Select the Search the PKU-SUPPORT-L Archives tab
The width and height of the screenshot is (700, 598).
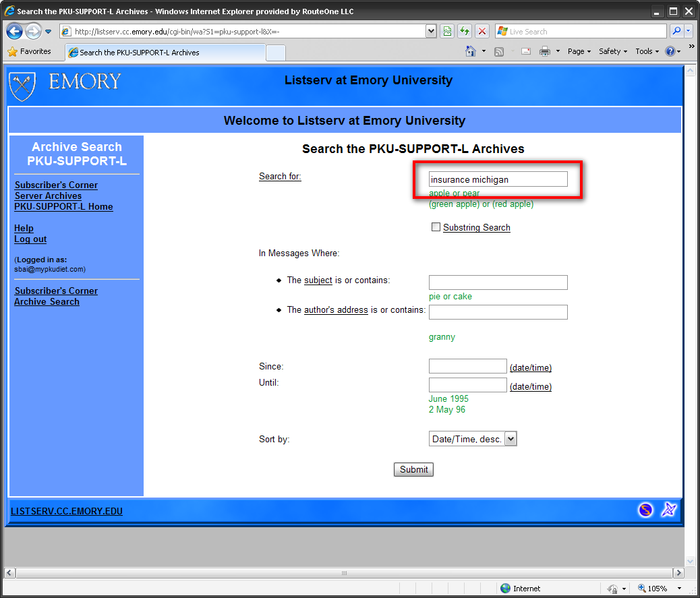tap(166, 53)
